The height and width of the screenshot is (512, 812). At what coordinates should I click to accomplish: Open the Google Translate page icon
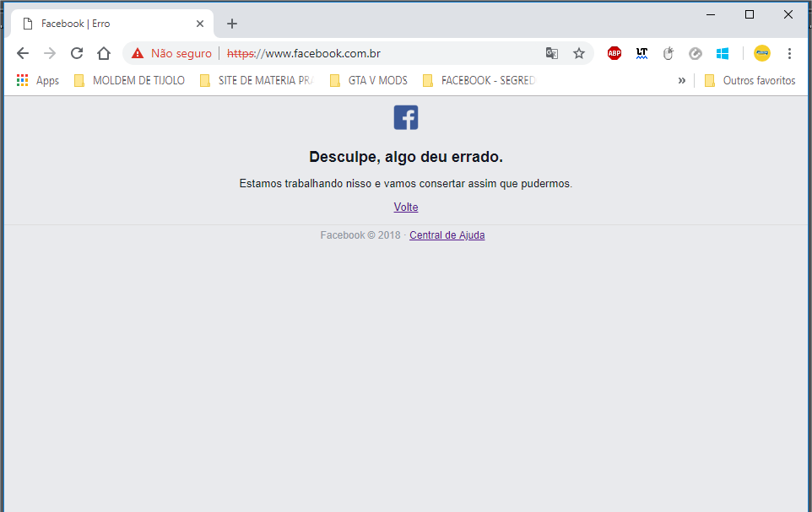click(x=552, y=53)
